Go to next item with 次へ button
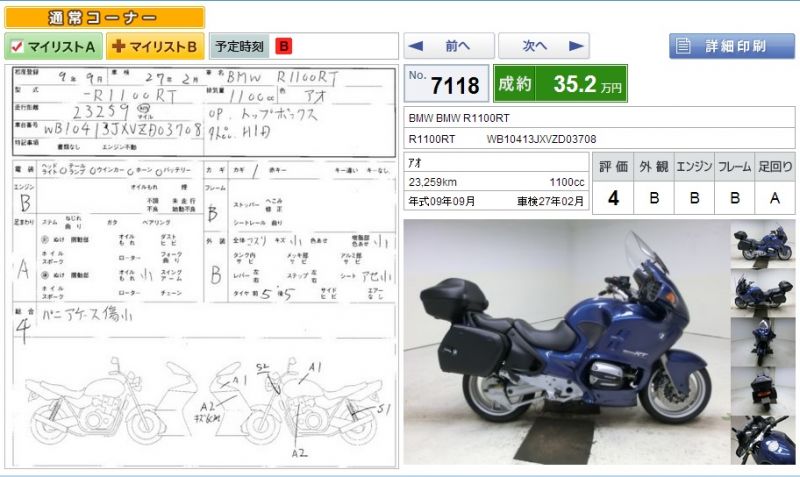 pos(544,46)
